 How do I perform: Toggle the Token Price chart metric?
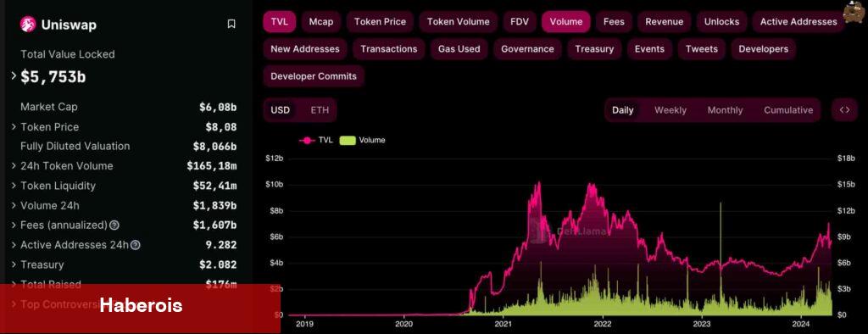pos(380,21)
